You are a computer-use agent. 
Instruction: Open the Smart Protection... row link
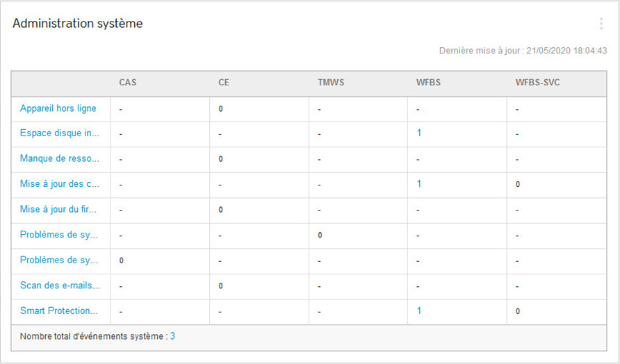click(x=59, y=311)
